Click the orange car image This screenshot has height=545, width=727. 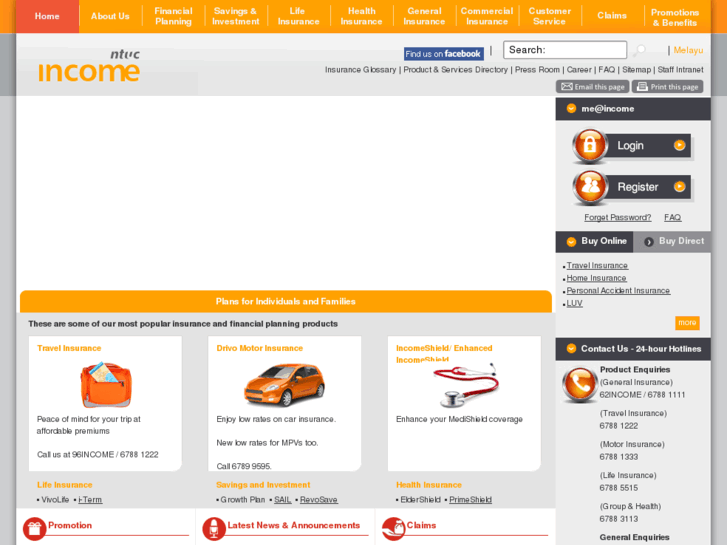click(x=285, y=385)
